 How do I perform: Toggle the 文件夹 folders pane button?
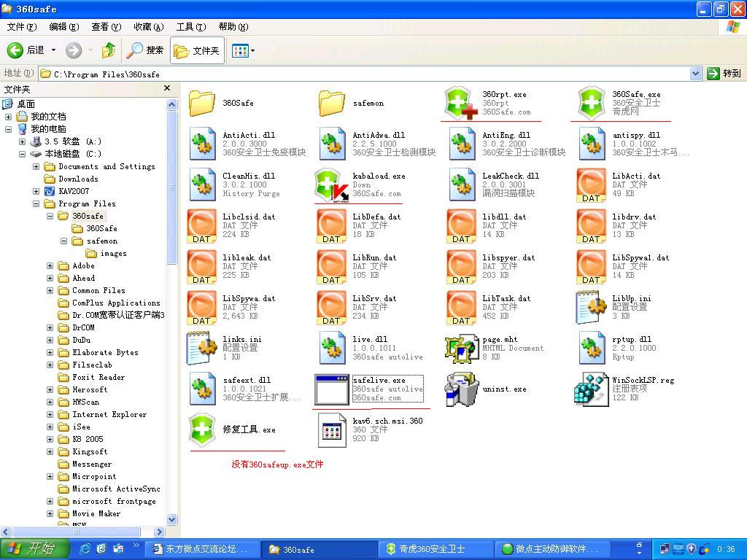tap(196, 50)
